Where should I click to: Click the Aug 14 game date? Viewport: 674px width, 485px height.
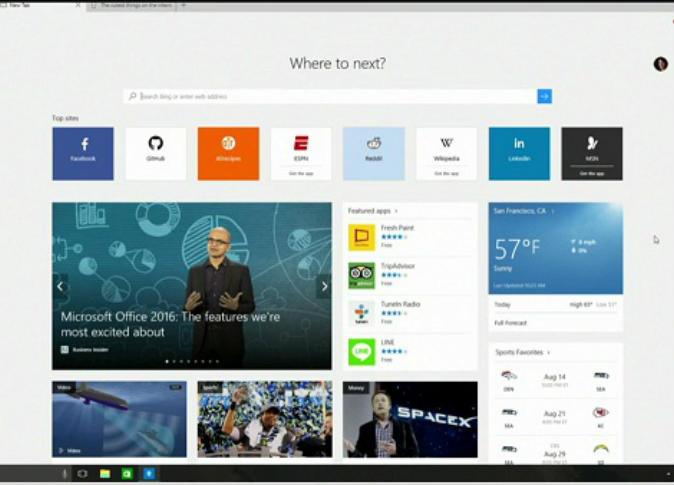pos(555,377)
